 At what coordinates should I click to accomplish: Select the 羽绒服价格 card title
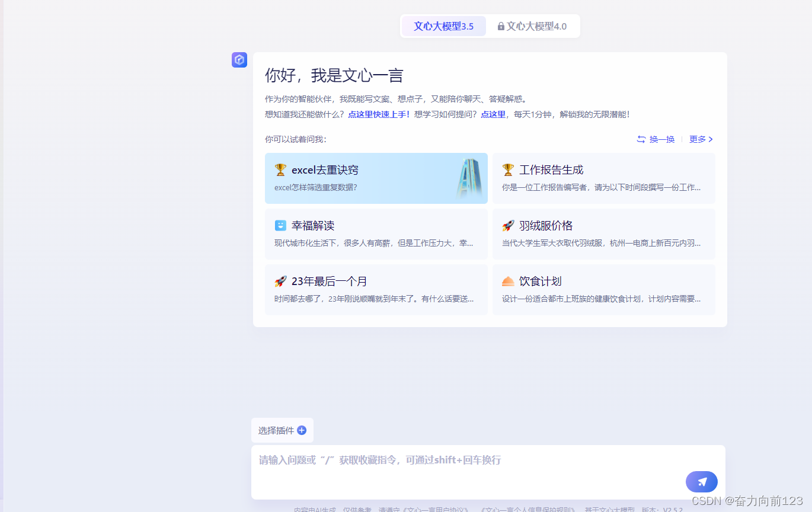click(x=546, y=226)
